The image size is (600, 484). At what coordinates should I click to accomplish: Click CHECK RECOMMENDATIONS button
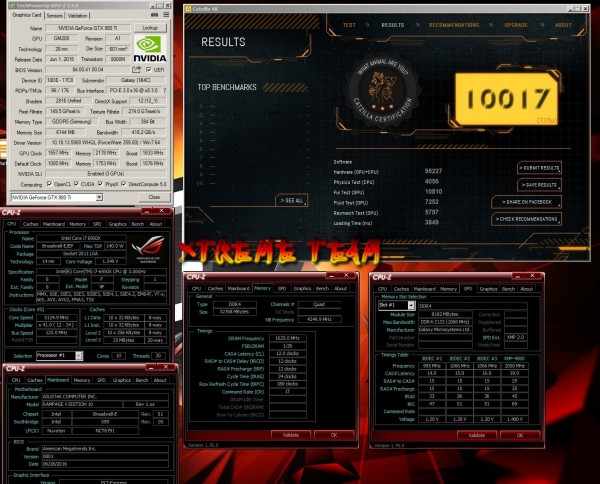click(x=527, y=219)
